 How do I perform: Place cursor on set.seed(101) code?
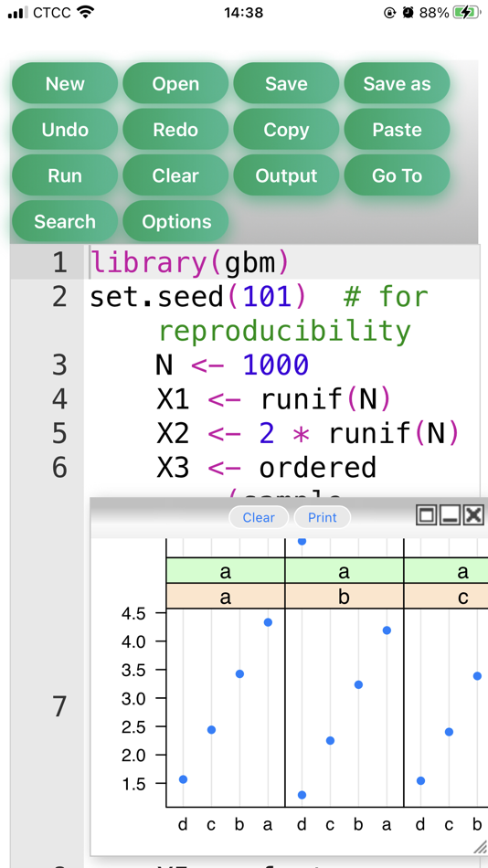point(197,297)
